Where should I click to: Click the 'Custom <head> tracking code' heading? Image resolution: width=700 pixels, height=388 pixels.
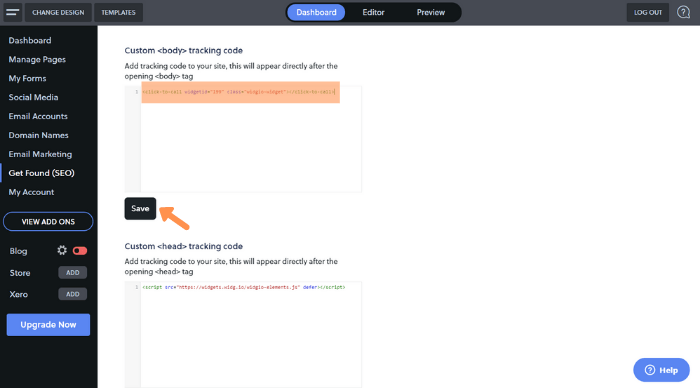(x=183, y=246)
